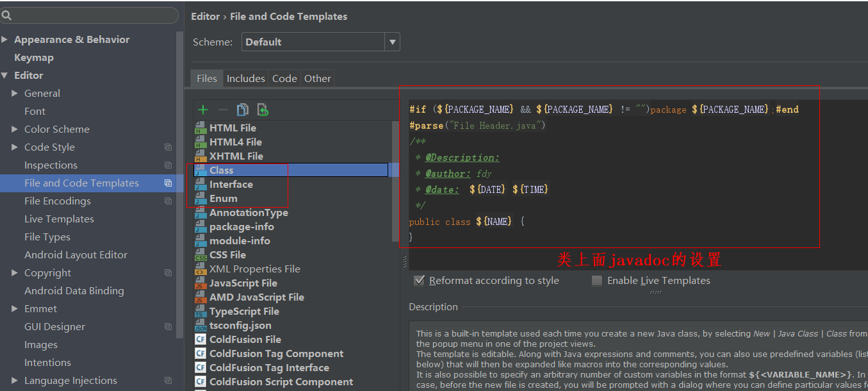Uncheck Reformat according to style

pyautogui.click(x=420, y=281)
